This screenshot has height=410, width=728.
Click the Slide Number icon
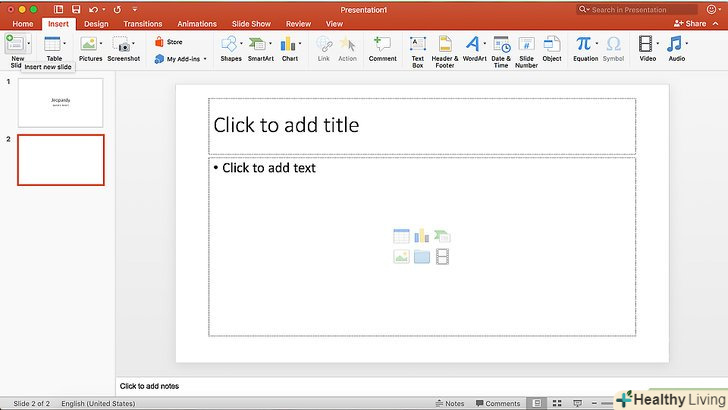(x=526, y=48)
